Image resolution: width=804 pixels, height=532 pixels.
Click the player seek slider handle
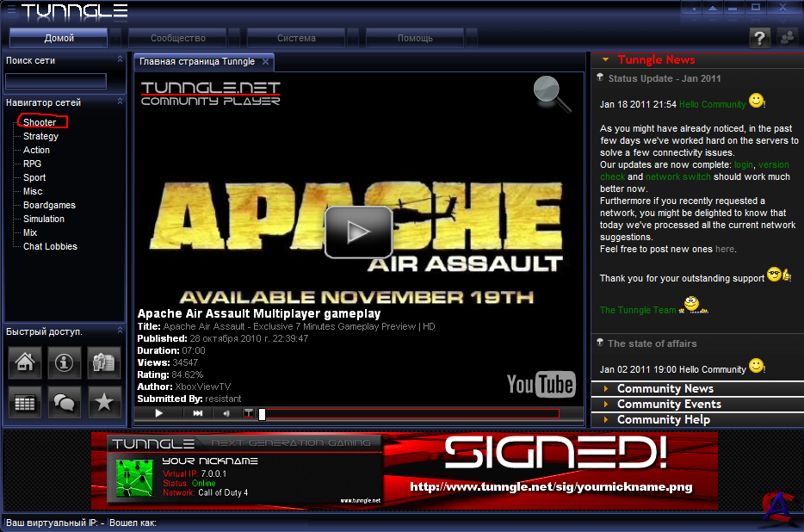pos(262,414)
